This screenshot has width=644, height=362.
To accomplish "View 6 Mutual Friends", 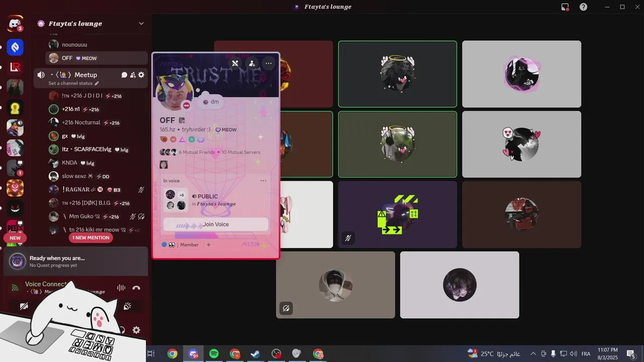I will coord(197,152).
